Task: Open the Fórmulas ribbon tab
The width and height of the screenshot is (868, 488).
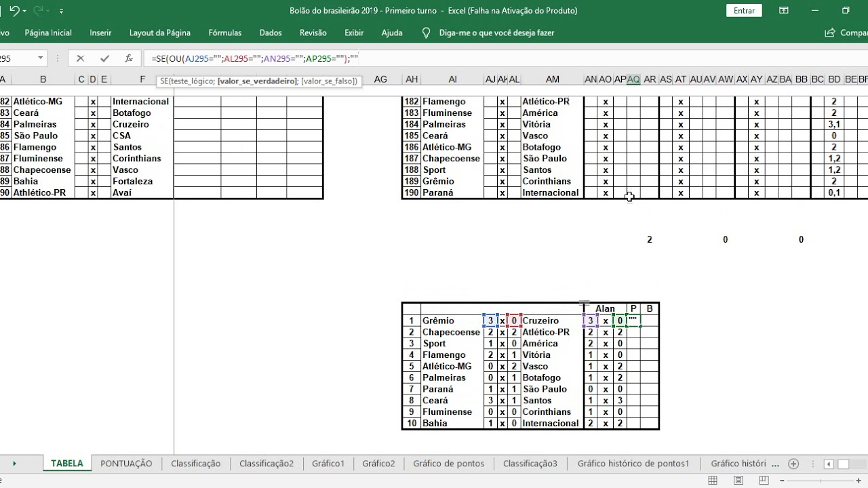Action: 225,33
